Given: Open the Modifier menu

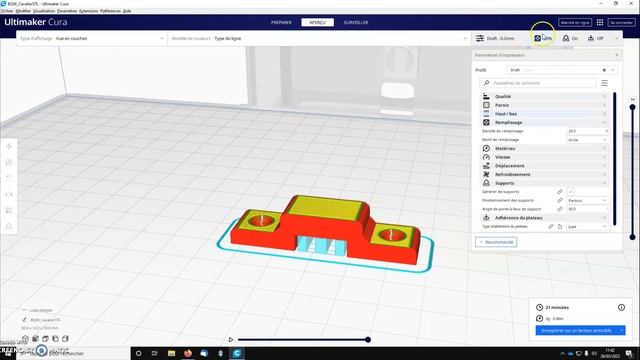Looking at the screenshot, I should [x=23, y=11].
